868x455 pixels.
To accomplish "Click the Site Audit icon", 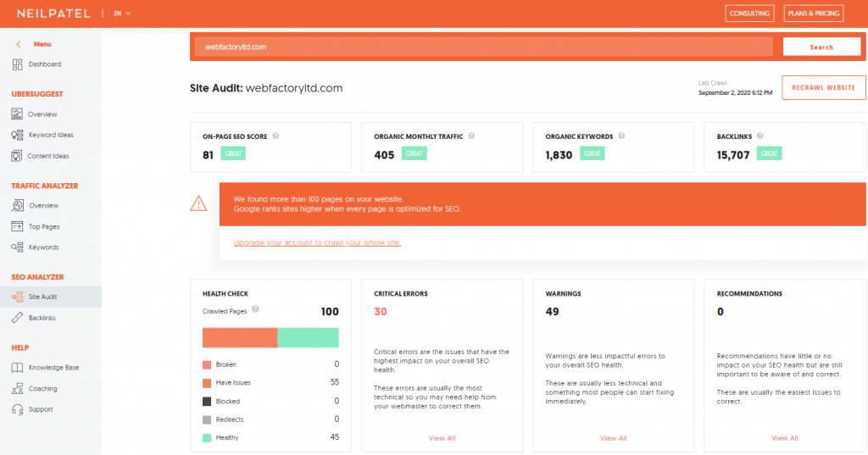I will click(x=17, y=297).
